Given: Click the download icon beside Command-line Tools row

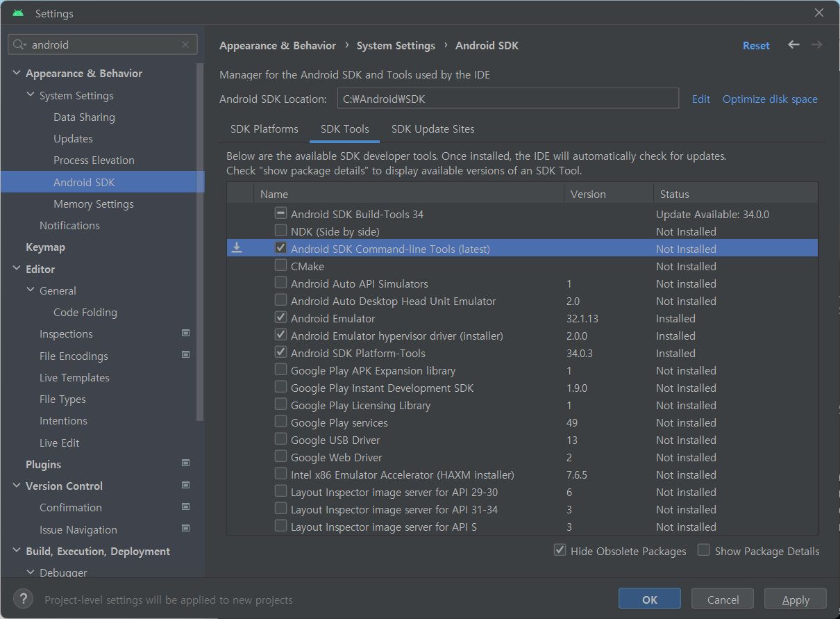Looking at the screenshot, I should (237, 248).
